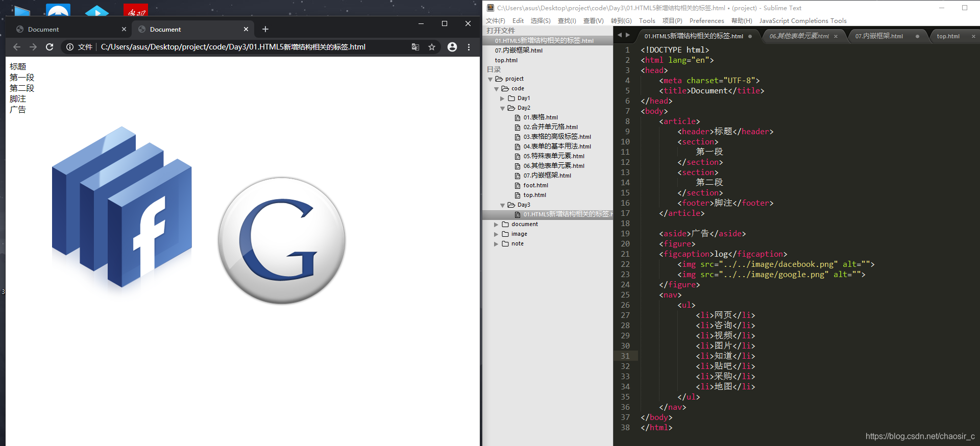980x446 pixels.
Task: Open 02.合并单元格.html in the sidebar
Action: tap(550, 127)
